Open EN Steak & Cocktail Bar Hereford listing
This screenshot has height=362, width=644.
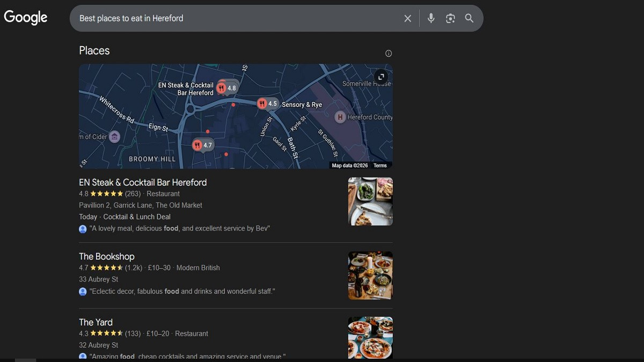click(x=143, y=182)
